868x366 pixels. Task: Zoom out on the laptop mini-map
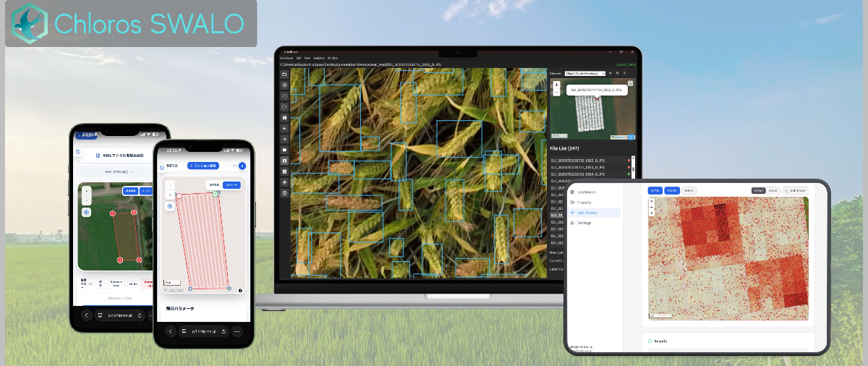pos(556,92)
